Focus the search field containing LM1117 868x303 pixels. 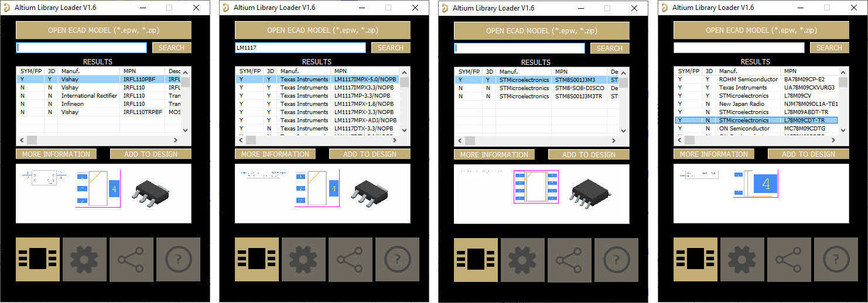(300, 48)
